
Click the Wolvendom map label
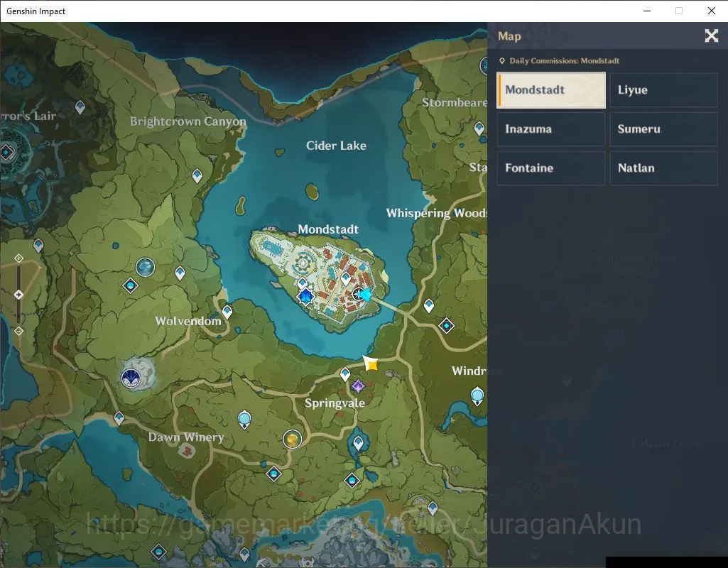point(188,321)
